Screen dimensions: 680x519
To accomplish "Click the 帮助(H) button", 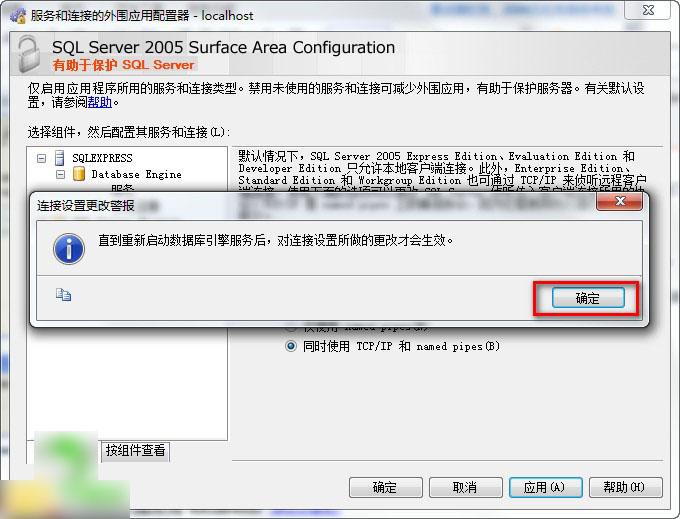I will [625, 487].
